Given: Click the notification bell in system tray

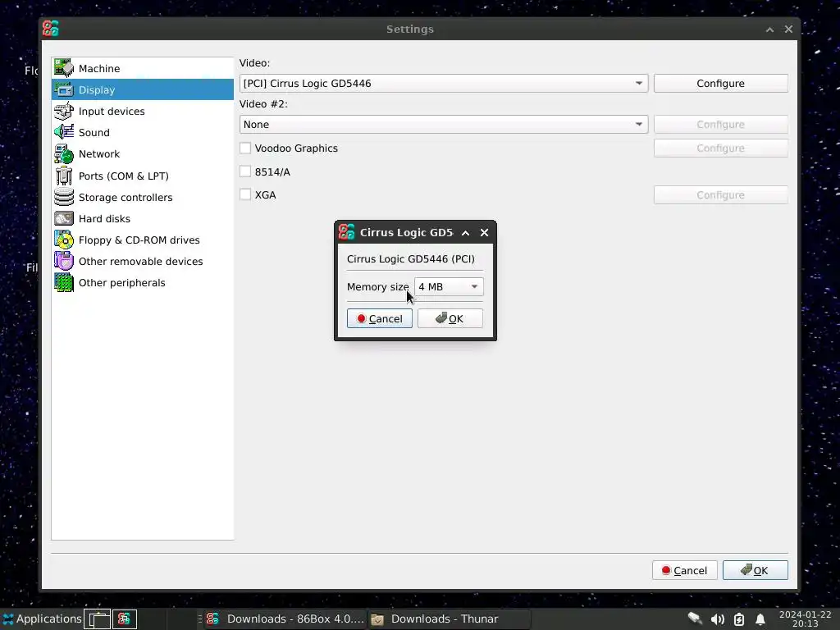Looking at the screenshot, I should tap(760, 619).
